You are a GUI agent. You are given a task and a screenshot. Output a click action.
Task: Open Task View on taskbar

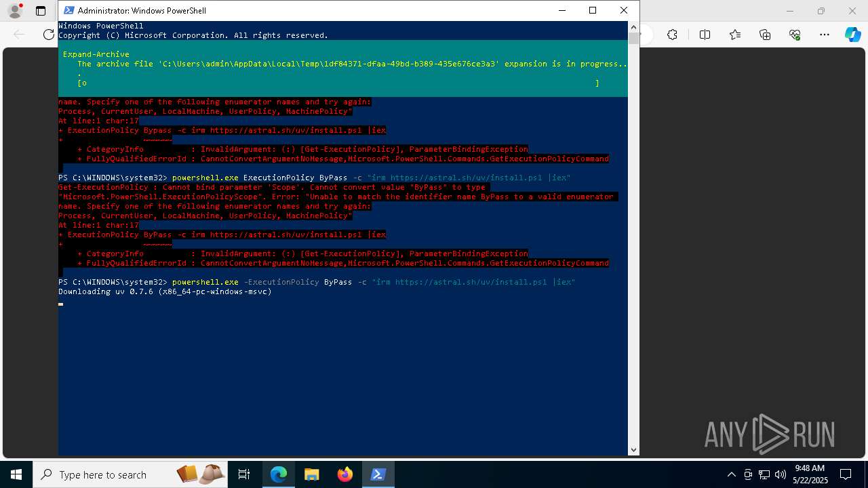[x=244, y=474]
